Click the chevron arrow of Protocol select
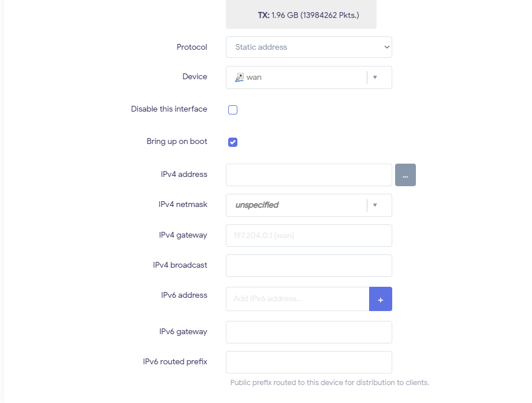Viewport: 532px width, 403px height. (x=386, y=47)
